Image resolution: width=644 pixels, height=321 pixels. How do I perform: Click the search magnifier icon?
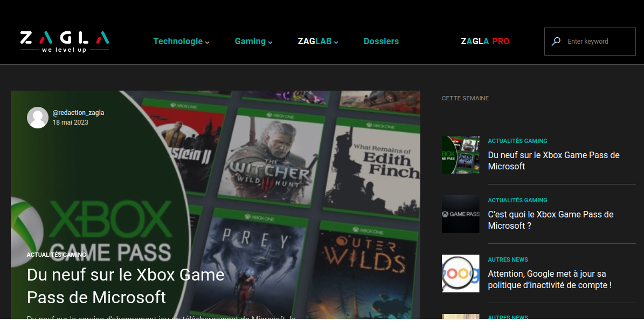pos(556,41)
